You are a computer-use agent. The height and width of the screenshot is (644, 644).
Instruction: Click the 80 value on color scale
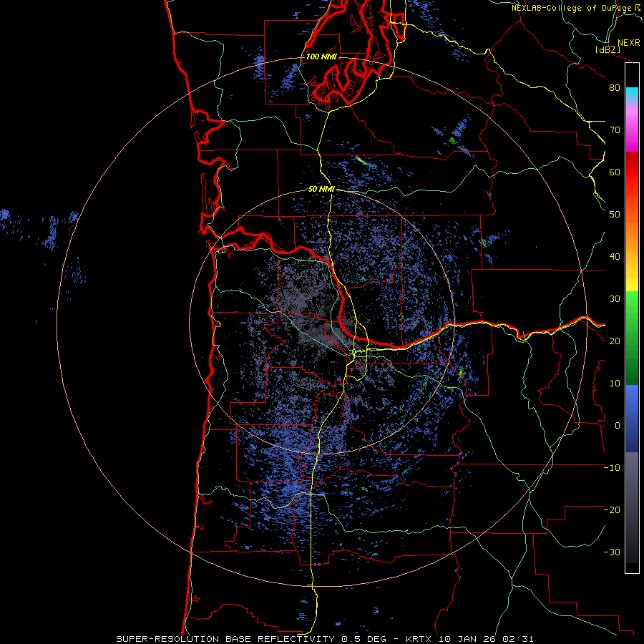point(615,88)
